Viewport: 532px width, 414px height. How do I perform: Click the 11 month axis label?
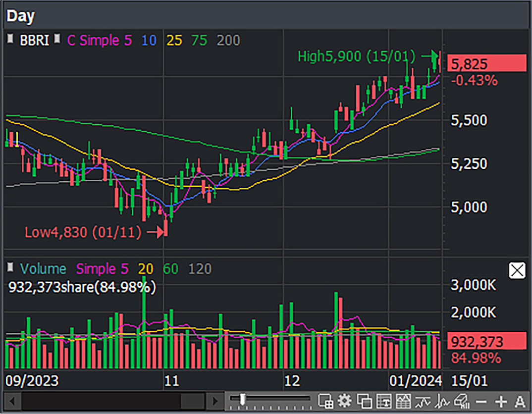point(171,381)
